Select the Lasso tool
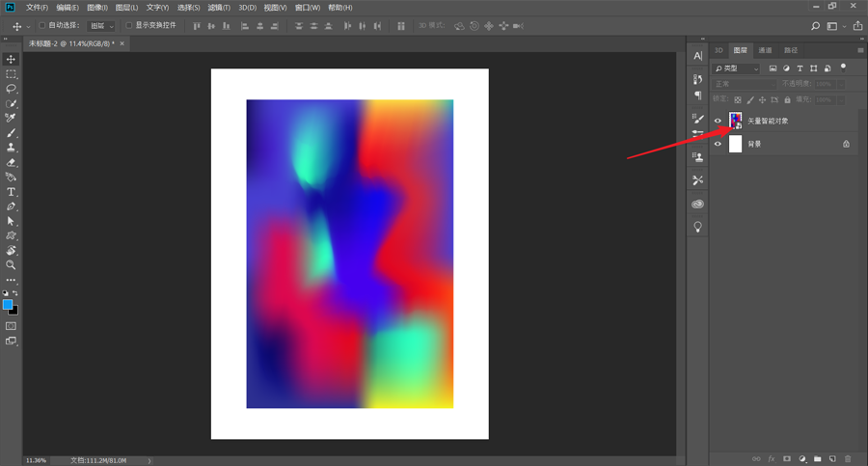 click(x=12, y=89)
